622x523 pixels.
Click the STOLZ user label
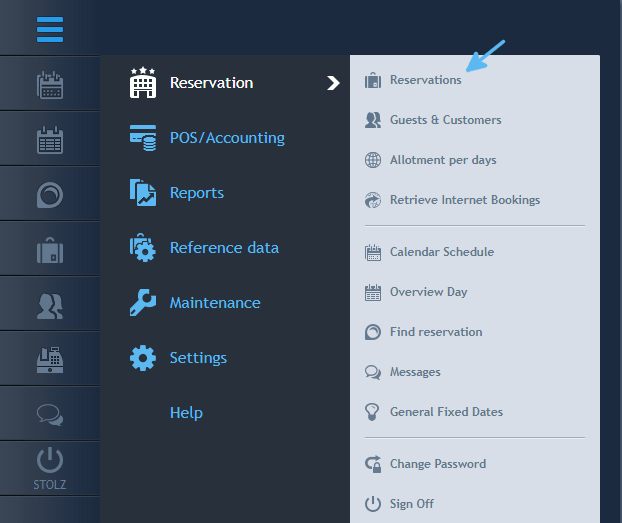(50, 485)
